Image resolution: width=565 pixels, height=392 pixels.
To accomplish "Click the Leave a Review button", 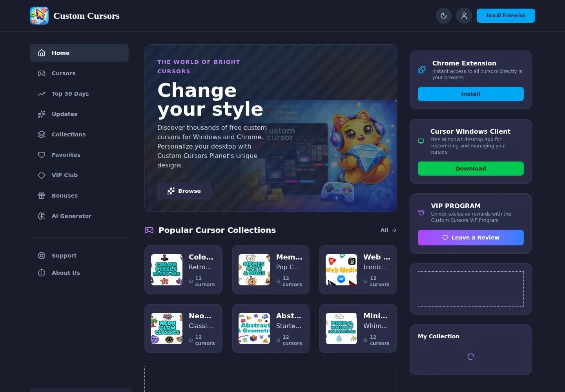I will pos(471,238).
